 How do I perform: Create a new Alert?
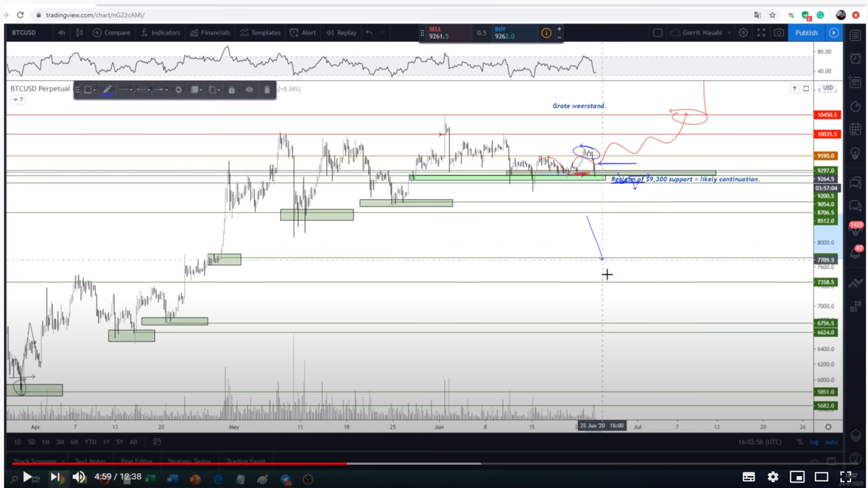click(x=303, y=33)
